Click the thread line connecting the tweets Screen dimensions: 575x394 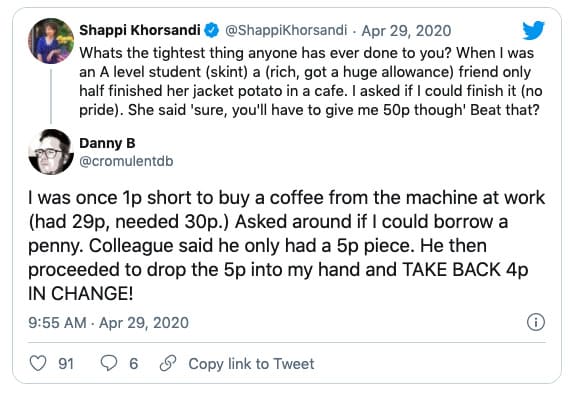tap(51, 96)
